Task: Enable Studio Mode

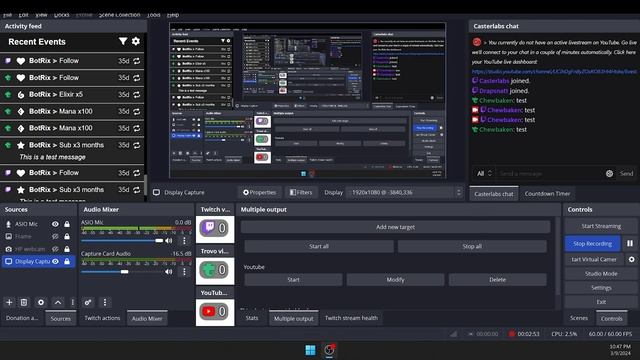Action: [601, 273]
